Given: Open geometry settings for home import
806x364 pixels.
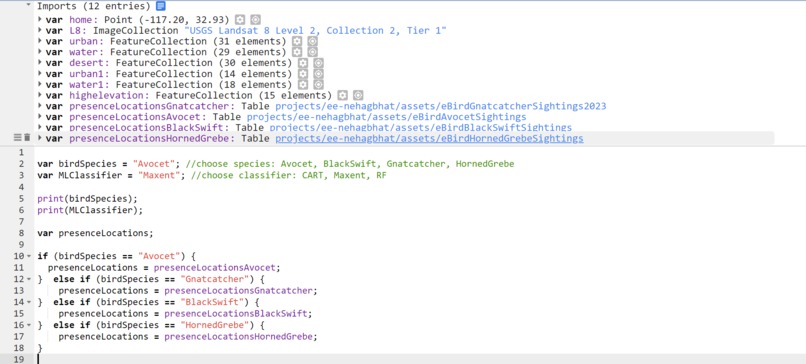Looking at the screenshot, I should (240, 20).
